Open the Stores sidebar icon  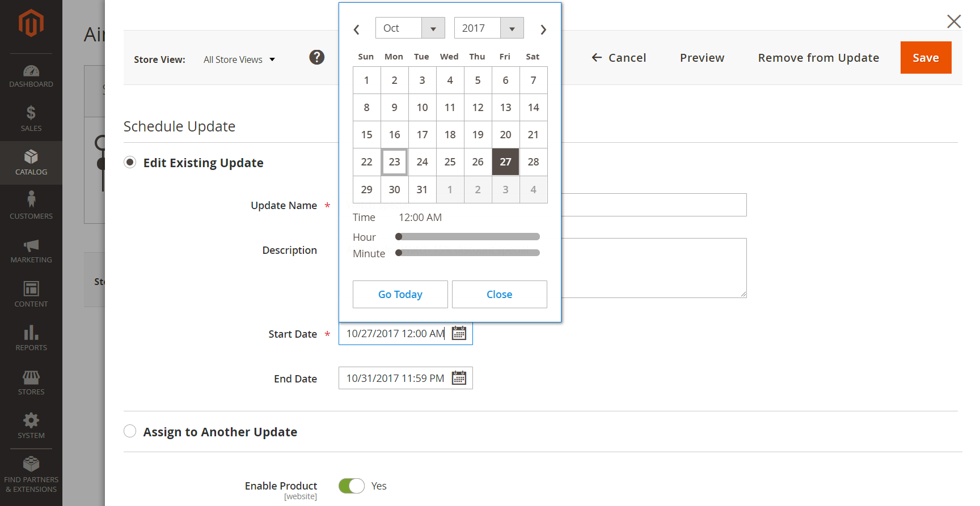(31, 377)
